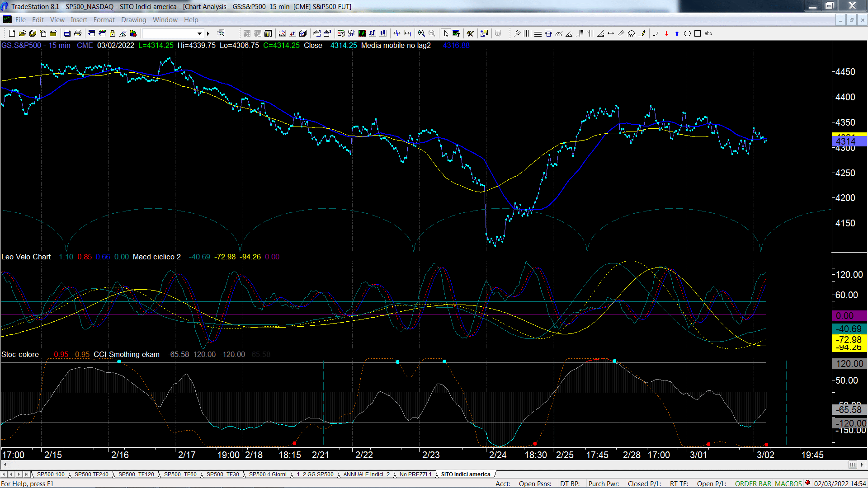
Task: Switch to the SP500 4 Giorni tab
Action: 268,474
